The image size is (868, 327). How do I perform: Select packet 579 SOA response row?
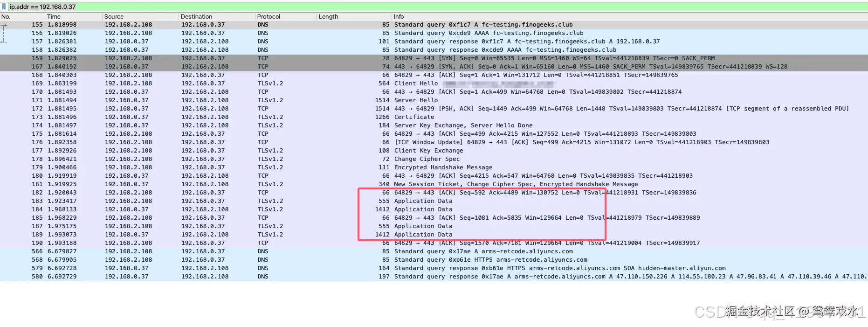[x=434, y=268]
